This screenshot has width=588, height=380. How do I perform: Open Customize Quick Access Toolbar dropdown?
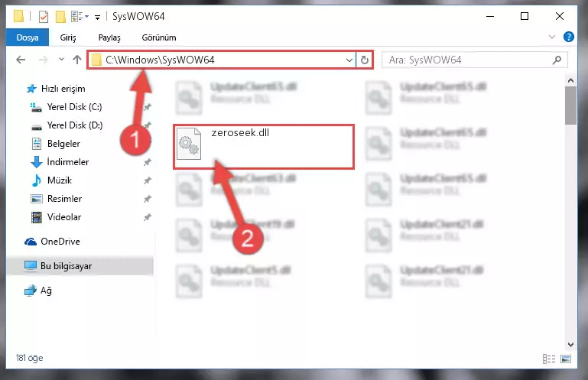click(x=97, y=18)
